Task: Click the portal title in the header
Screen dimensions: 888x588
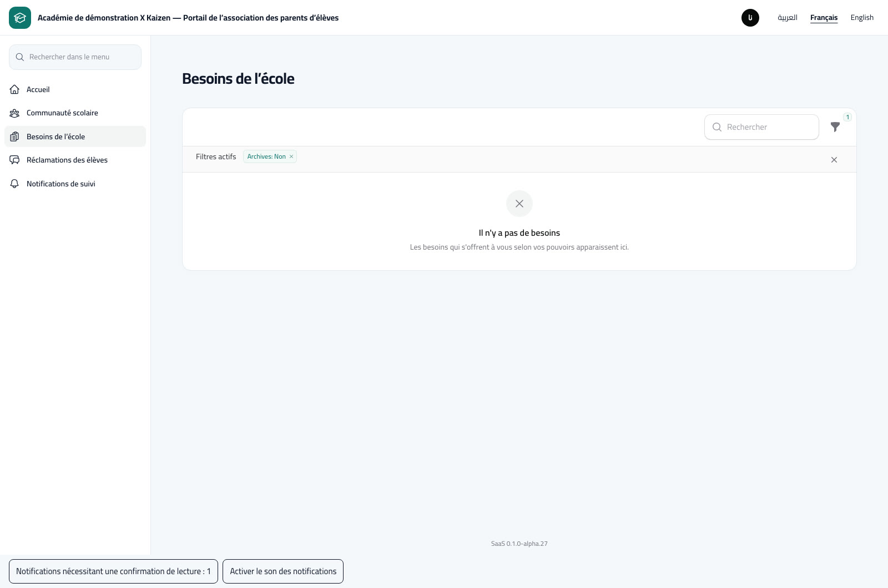Action: coord(188,18)
